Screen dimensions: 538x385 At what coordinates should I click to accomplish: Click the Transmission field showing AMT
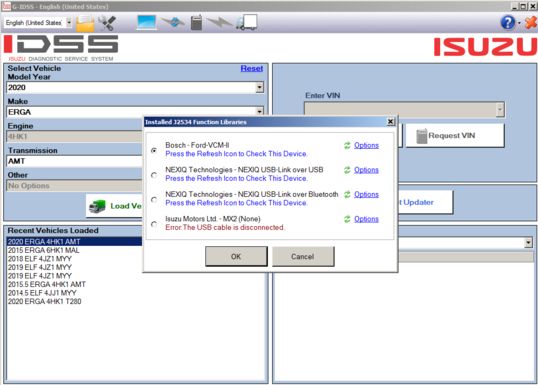click(74, 161)
